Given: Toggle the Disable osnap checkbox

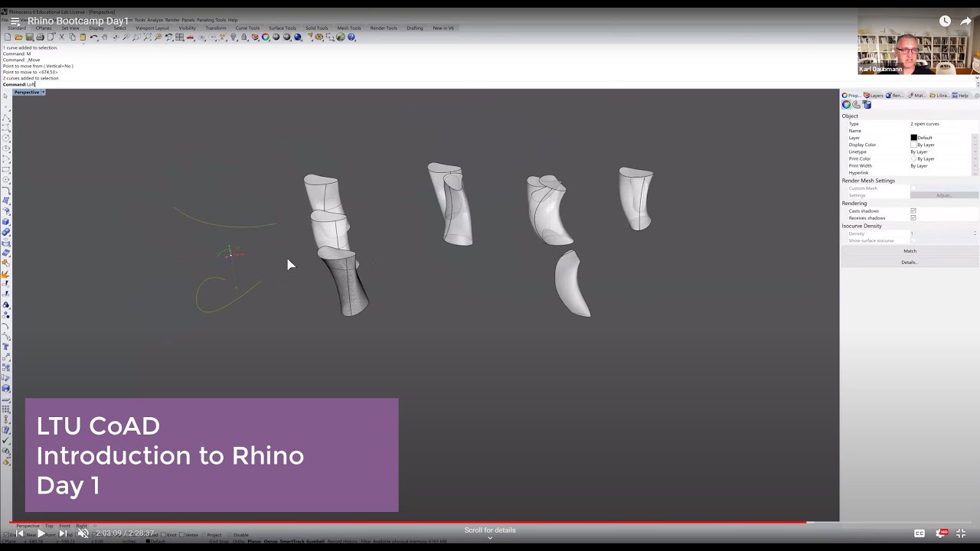Looking at the screenshot, I should coord(230,535).
